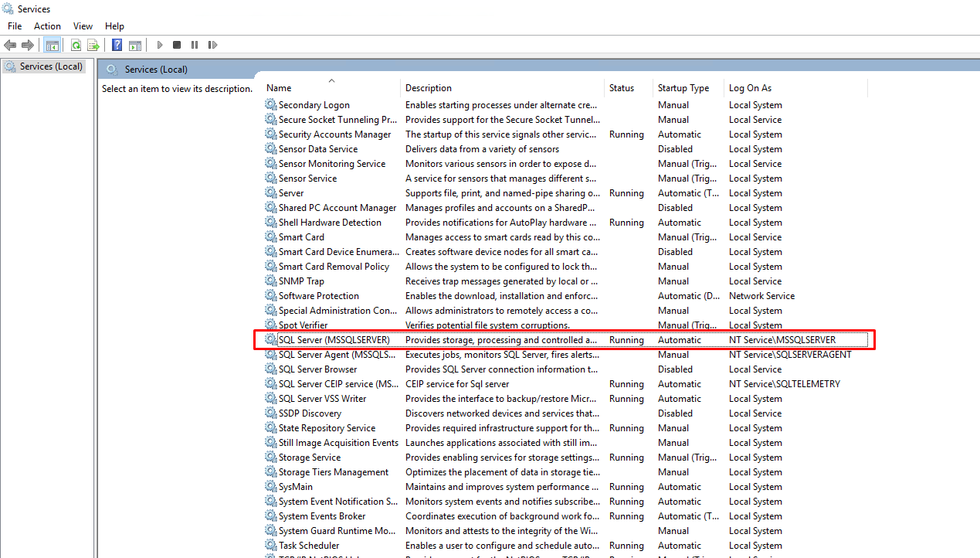This screenshot has width=980, height=558.
Task: Click the Back arrow in toolbar
Action: click(10, 46)
